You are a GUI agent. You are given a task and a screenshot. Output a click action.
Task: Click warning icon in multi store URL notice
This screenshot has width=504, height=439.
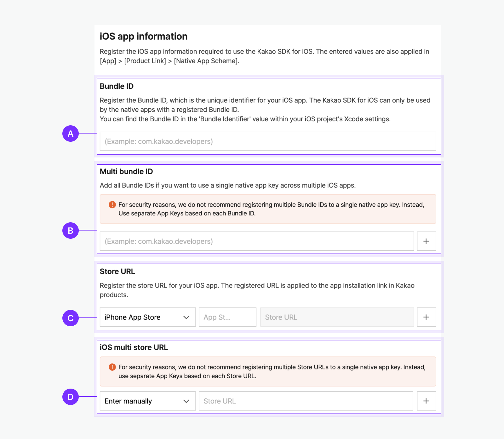(112, 367)
